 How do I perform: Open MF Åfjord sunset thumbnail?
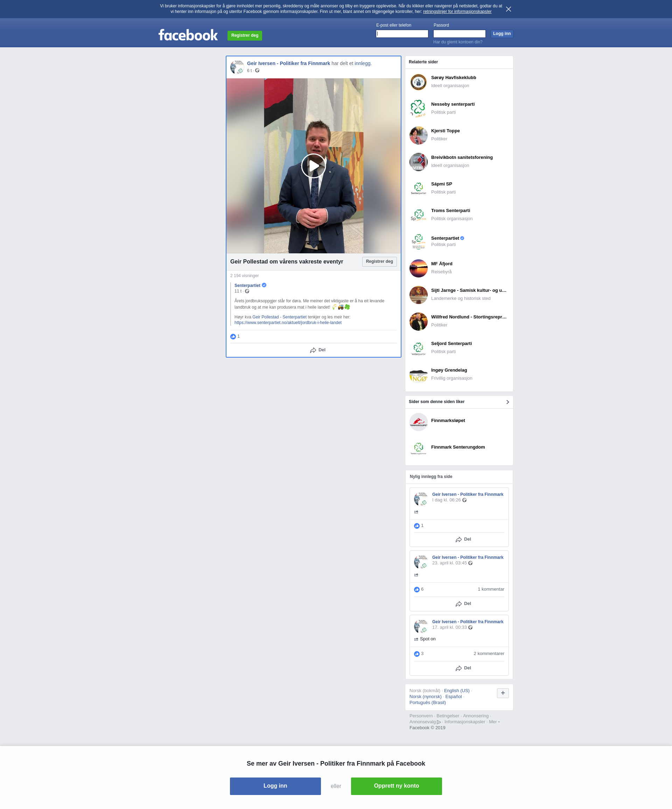pos(419,268)
